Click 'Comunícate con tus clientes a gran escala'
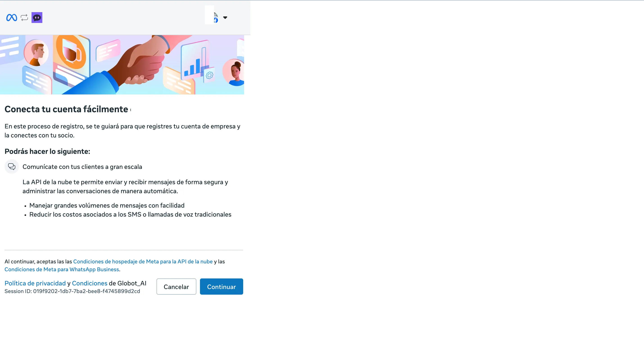The width and height of the screenshot is (644, 363). tap(82, 167)
